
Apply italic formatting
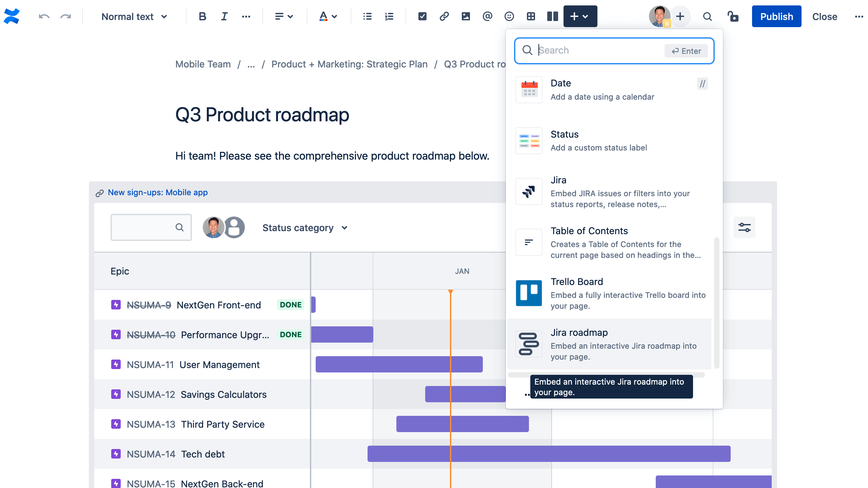pyautogui.click(x=224, y=16)
